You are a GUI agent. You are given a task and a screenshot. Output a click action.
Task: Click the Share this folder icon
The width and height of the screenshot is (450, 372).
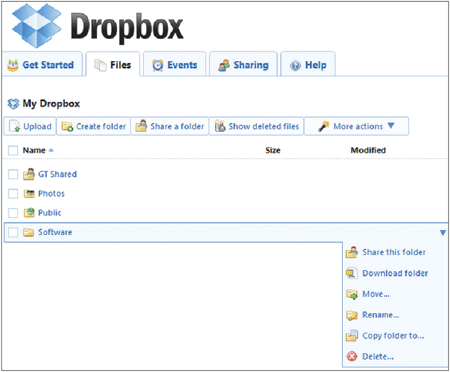352,252
